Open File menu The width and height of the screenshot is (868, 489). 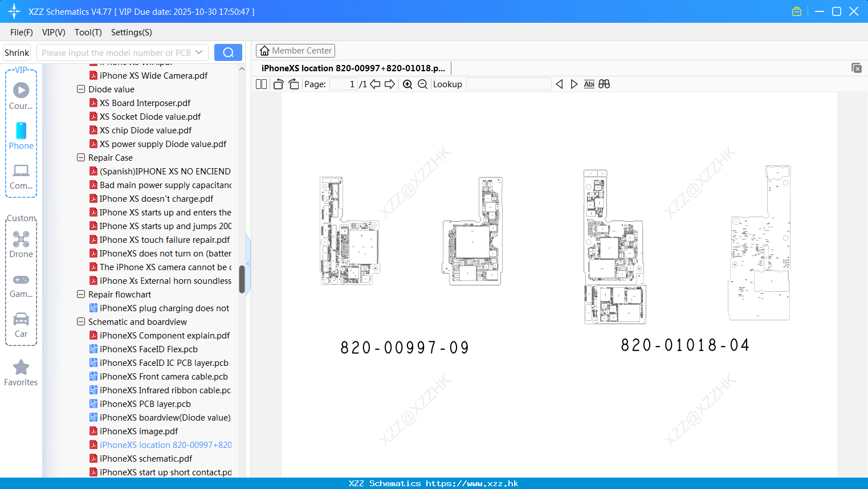click(22, 32)
